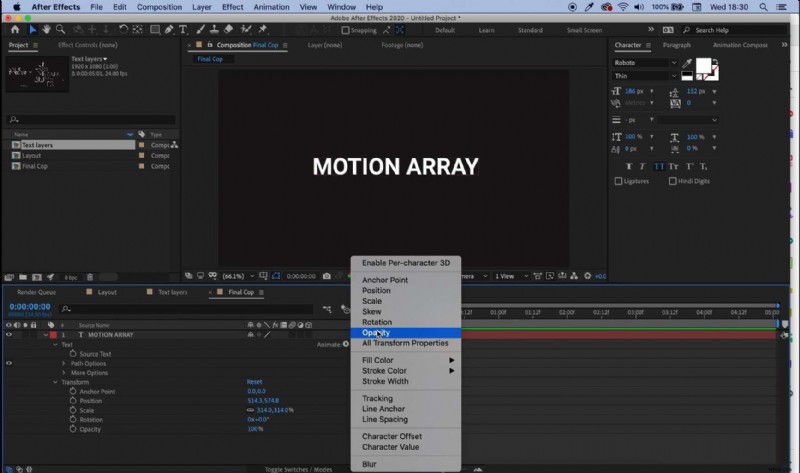Image resolution: width=800 pixels, height=473 pixels.
Task: Choose Tracking from Animate menu
Action: point(406,399)
